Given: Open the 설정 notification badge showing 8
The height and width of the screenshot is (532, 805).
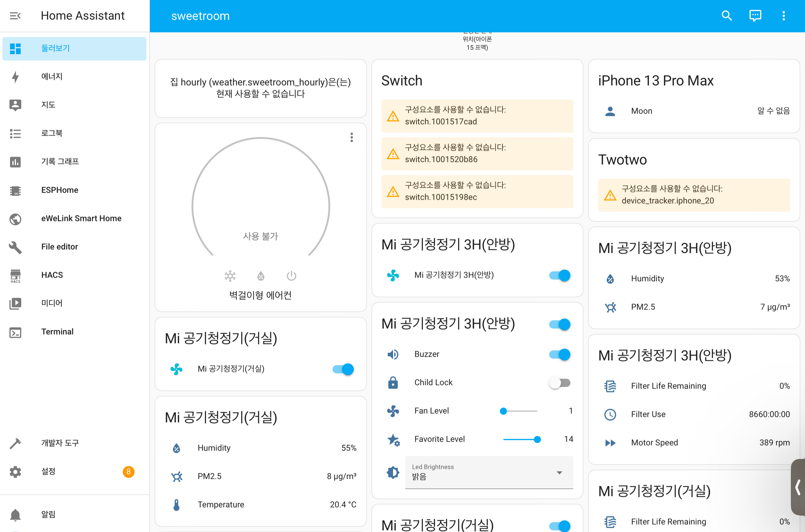Looking at the screenshot, I should (x=129, y=472).
